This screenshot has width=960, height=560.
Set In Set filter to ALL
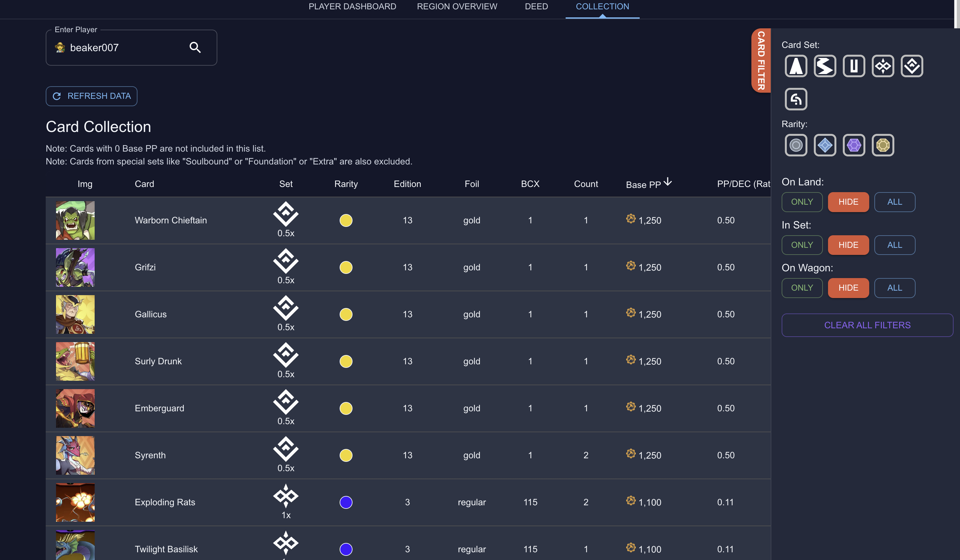(x=894, y=245)
